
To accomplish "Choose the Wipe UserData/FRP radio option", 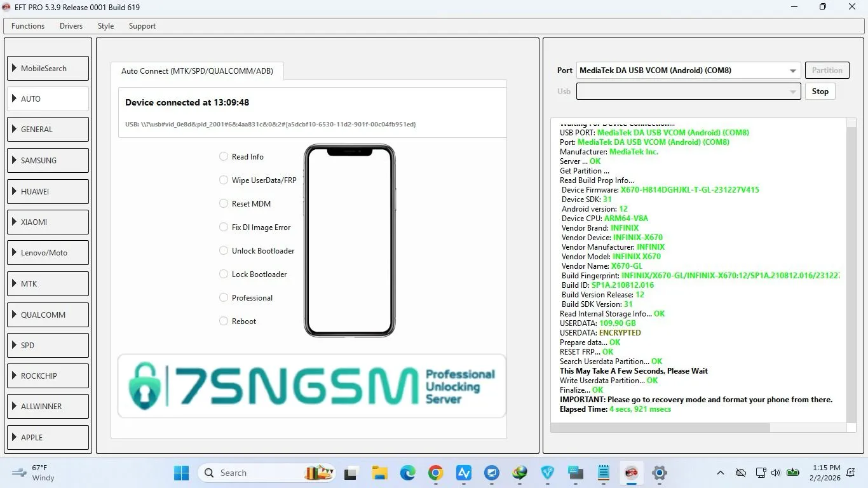I will coord(224,180).
